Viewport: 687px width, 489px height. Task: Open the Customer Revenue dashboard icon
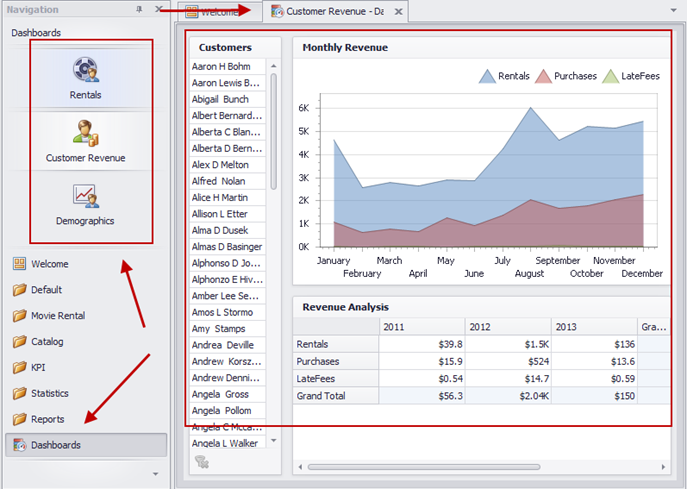click(x=85, y=133)
